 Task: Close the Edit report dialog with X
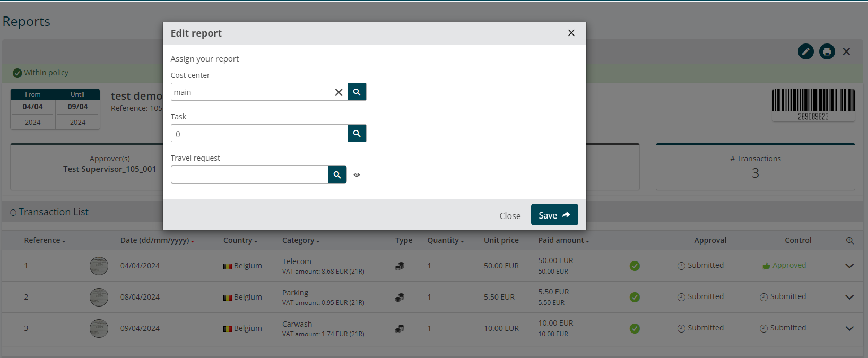571,33
